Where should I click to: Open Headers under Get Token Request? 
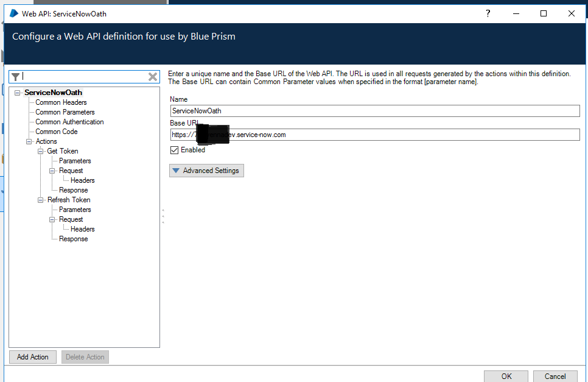click(83, 180)
